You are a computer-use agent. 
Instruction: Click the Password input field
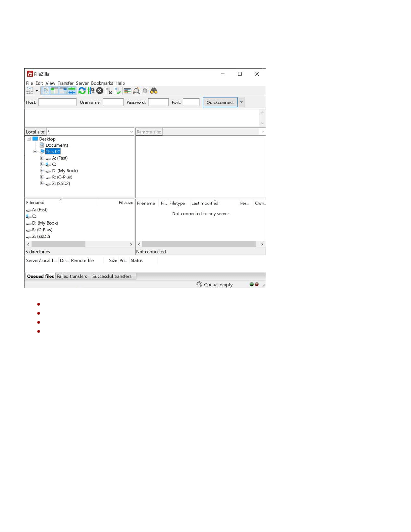[x=158, y=102]
